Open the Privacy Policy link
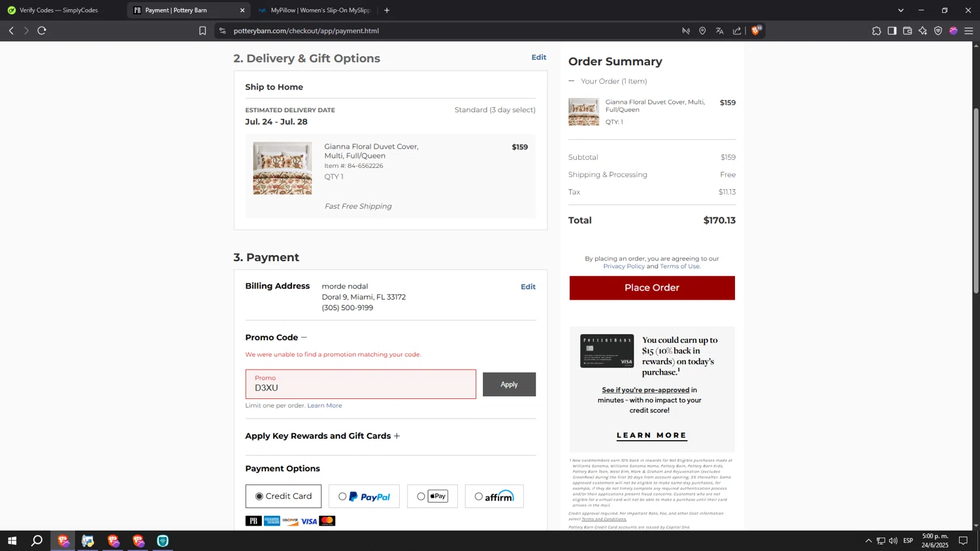Screen dimensions: 980x551 pyautogui.click(x=624, y=266)
